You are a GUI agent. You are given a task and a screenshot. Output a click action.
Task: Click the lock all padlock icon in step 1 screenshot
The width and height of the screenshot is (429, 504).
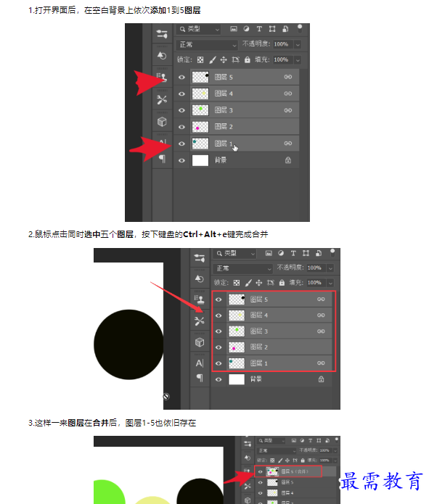248,59
